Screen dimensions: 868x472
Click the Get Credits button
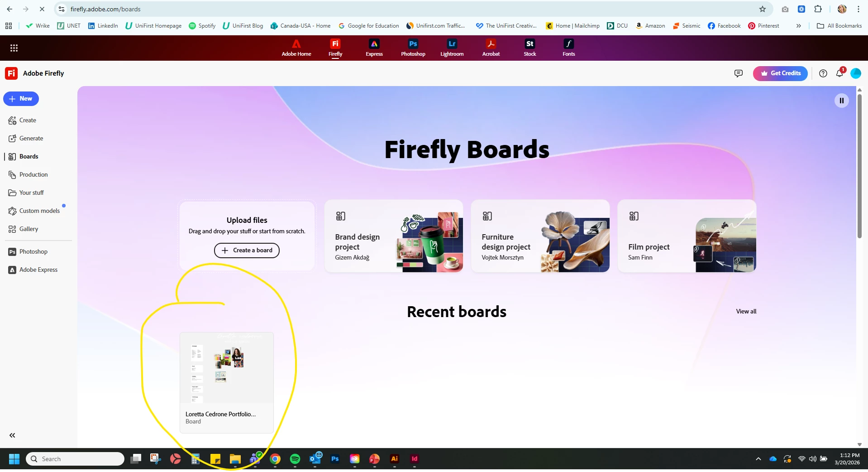coord(780,73)
